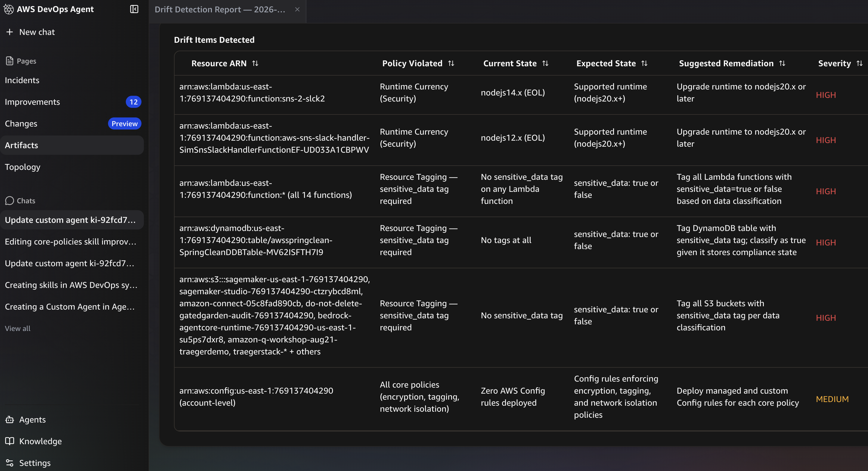Click the Improvements count badge 12
This screenshot has height=471, width=868.
point(133,102)
